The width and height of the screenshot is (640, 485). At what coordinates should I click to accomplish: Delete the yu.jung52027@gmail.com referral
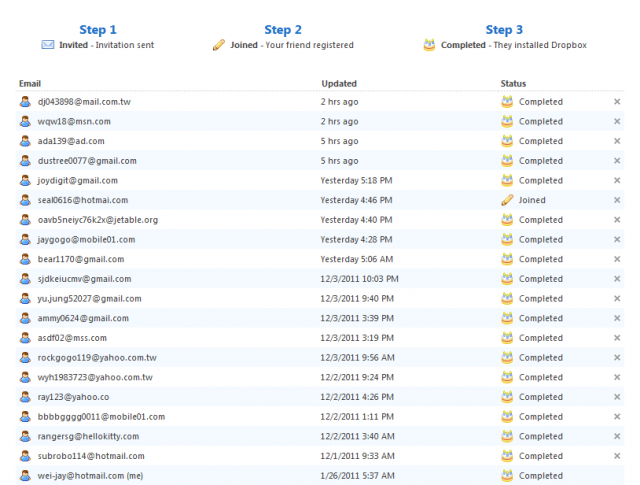pos(617,298)
